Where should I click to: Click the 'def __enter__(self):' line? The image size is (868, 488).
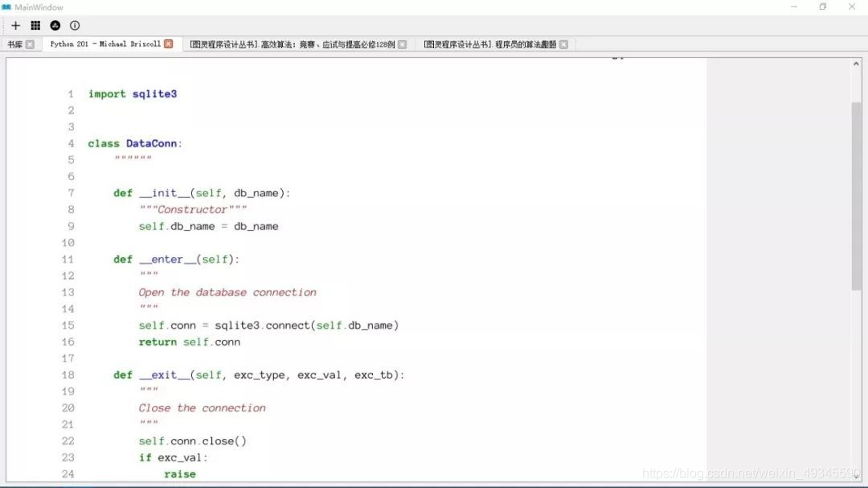(x=176, y=259)
